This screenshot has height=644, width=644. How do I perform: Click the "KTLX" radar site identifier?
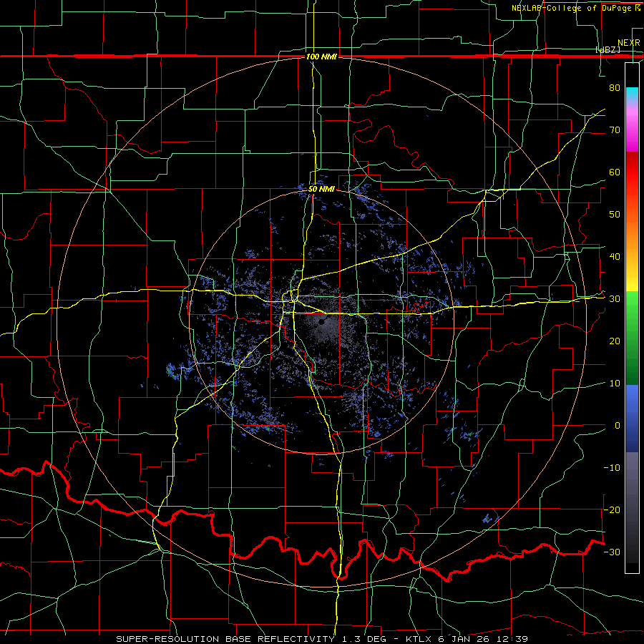pos(419,639)
